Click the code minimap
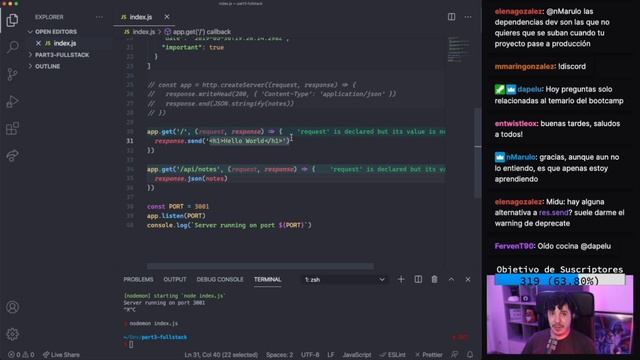The width and height of the screenshot is (640, 360). click(459, 49)
